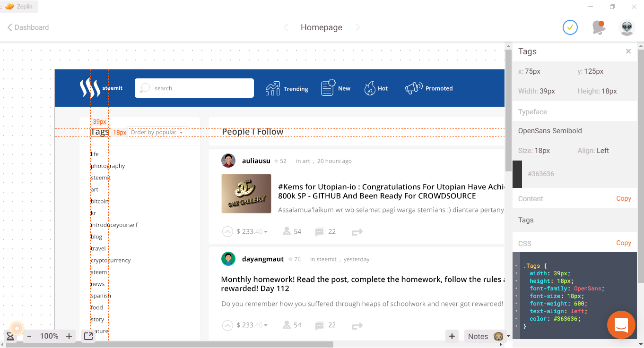Select the cryptocurrency tag

click(111, 260)
